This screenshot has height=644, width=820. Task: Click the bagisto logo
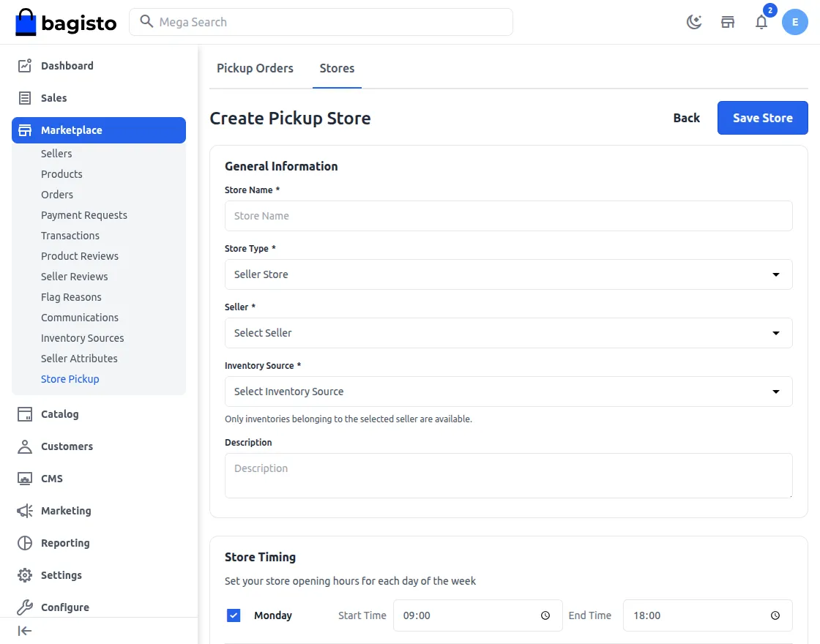coord(66,22)
